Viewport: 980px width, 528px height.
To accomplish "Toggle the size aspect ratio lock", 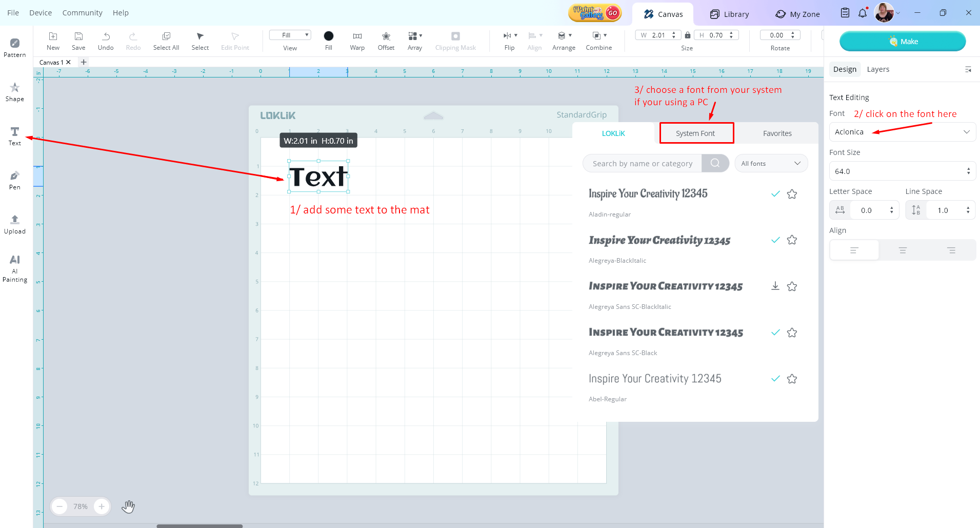I will [x=688, y=35].
